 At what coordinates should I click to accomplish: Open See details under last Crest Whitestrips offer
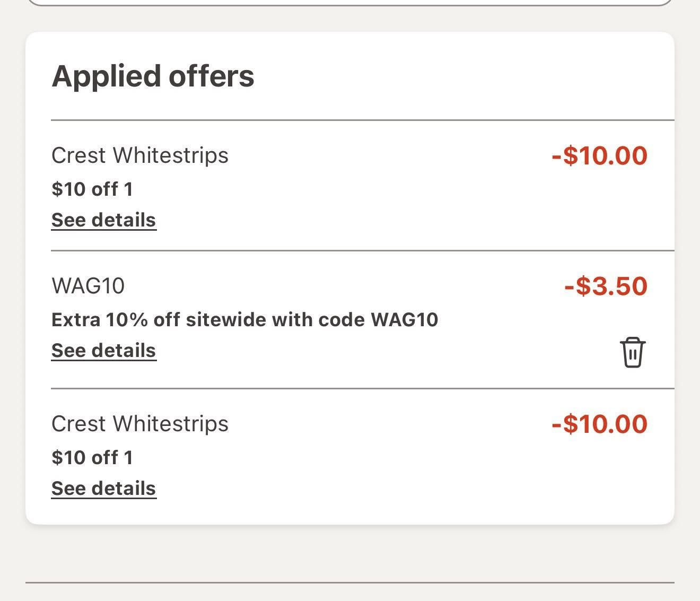coord(104,487)
